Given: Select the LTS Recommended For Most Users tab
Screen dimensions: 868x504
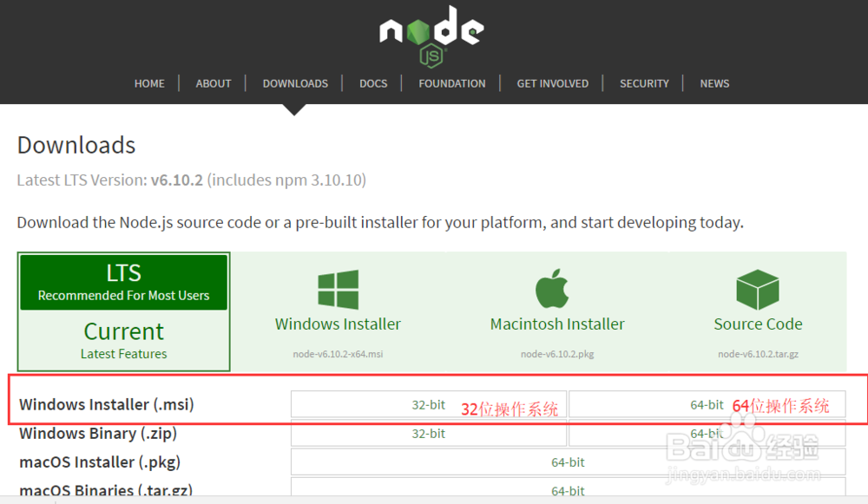Looking at the screenshot, I should pos(123,282).
